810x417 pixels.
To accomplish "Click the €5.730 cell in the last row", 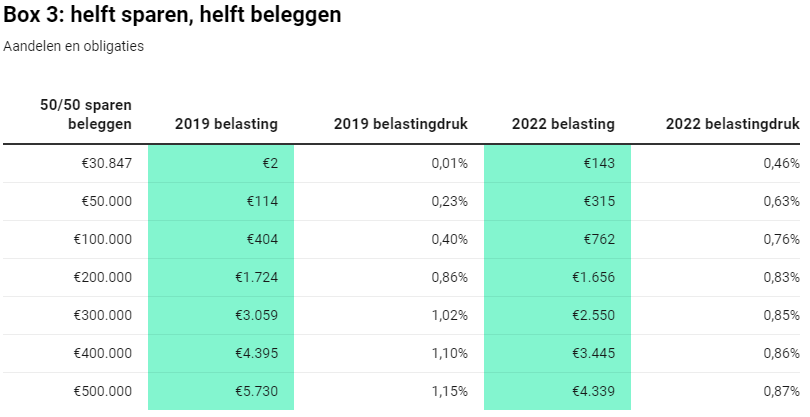I will point(255,391).
